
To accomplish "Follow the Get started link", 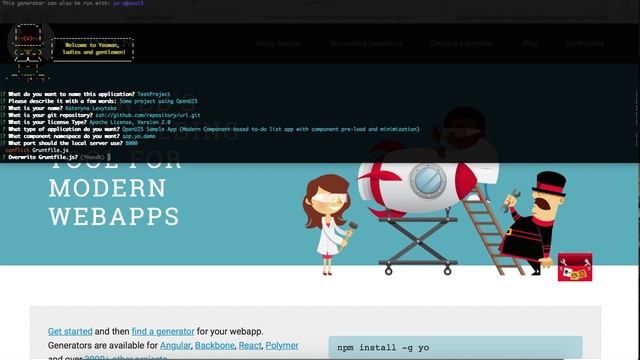I will 70,331.
